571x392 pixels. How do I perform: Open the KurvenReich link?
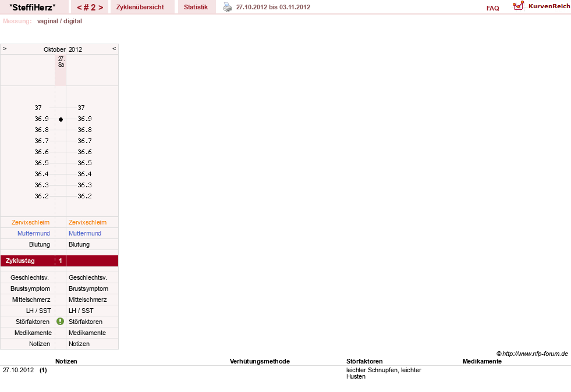click(x=549, y=6)
